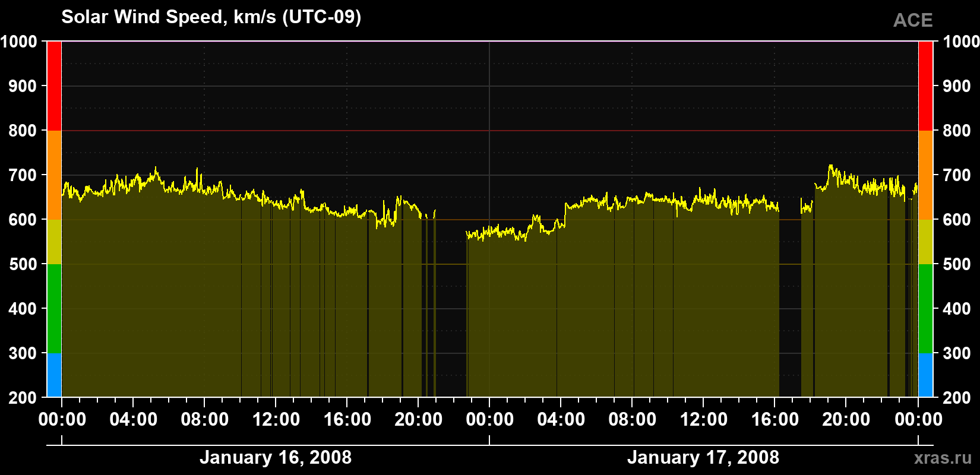Click the '20:00' time label under January 17

coord(846,420)
